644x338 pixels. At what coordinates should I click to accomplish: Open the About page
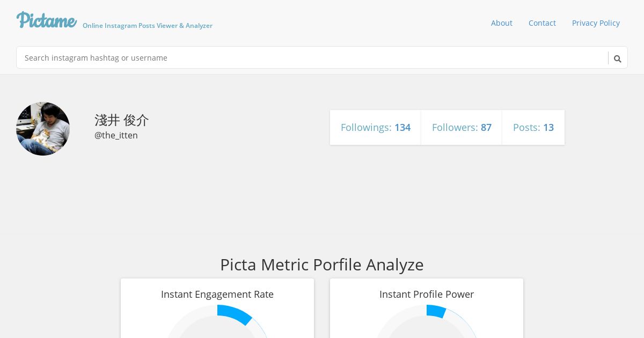502,23
